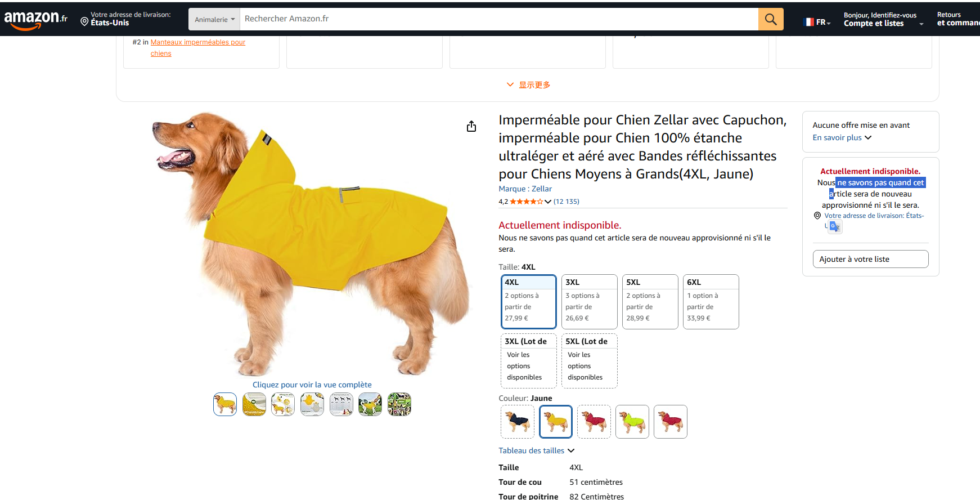Click the first product thumbnail image
Image resolution: width=980 pixels, height=500 pixels.
[x=225, y=404]
